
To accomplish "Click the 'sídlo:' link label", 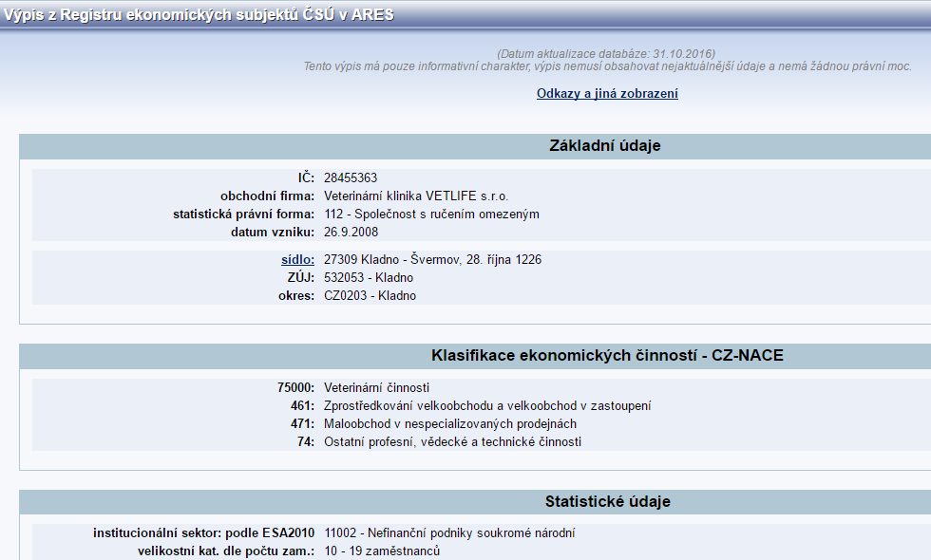I will [x=297, y=259].
